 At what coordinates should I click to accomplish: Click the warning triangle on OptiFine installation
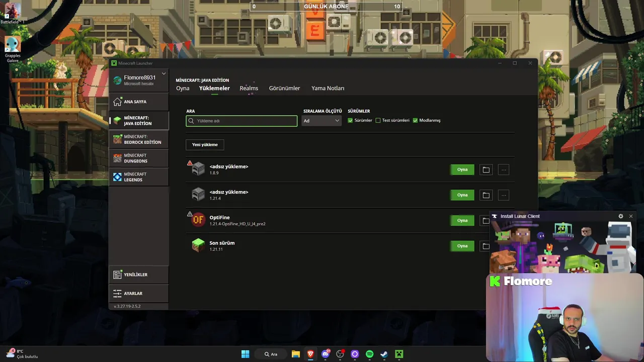[x=190, y=214]
